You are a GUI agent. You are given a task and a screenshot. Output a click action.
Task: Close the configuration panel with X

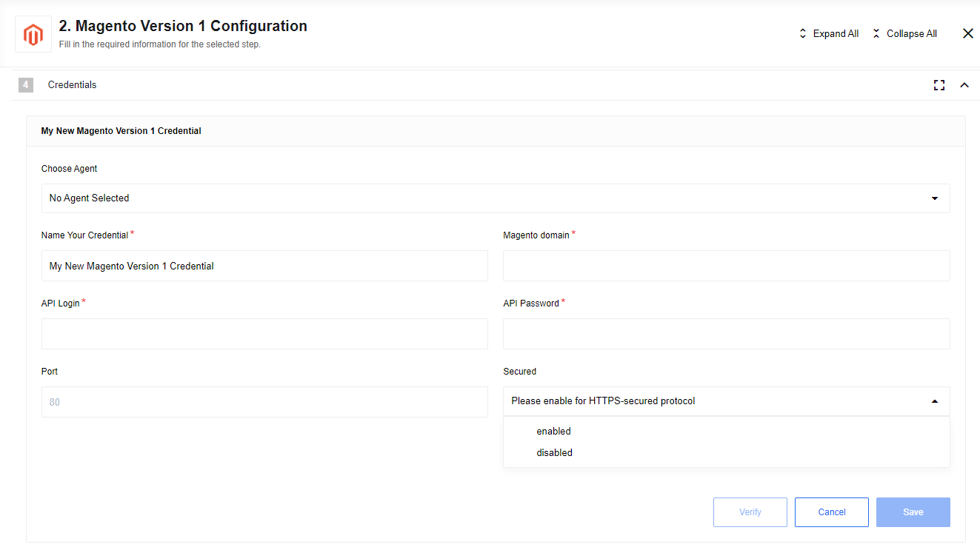pos(967,33)
